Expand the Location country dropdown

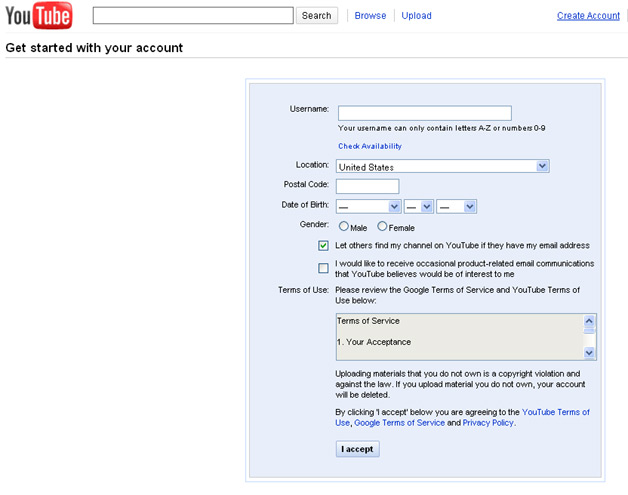pyautogui.click(x=442, y=167)
